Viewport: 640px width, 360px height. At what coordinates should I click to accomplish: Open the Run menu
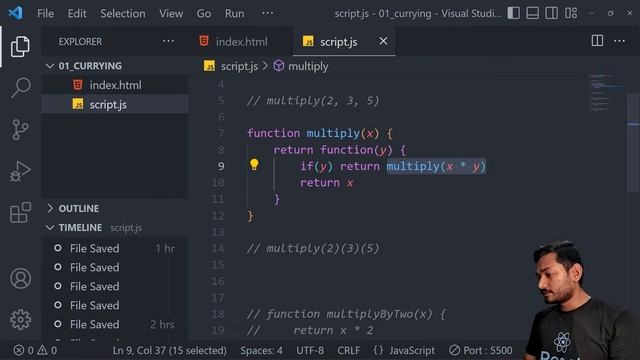(234, 13)
